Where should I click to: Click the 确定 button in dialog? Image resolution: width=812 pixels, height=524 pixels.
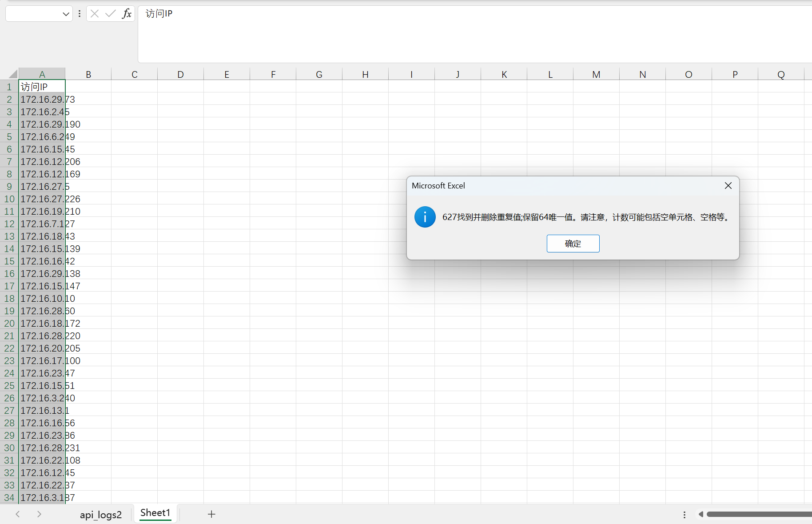tap(573, 244)
